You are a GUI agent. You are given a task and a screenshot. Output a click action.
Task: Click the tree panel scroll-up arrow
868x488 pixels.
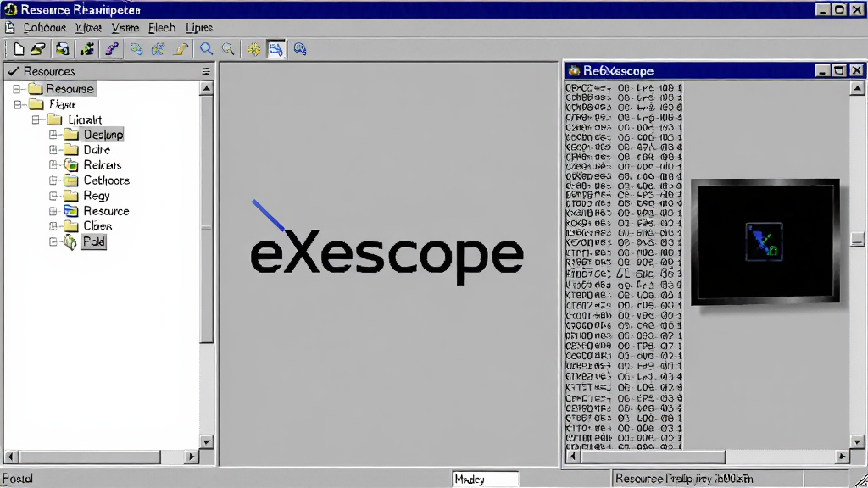pos(207,88)
